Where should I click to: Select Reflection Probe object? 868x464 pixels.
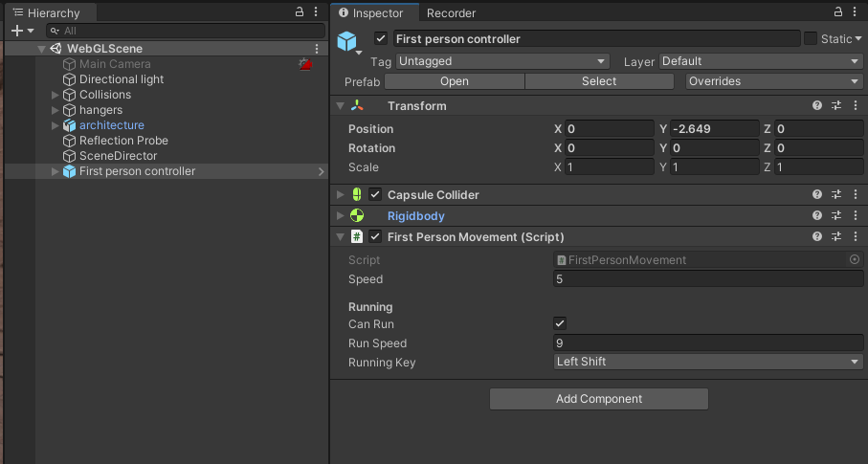(123, 141)
